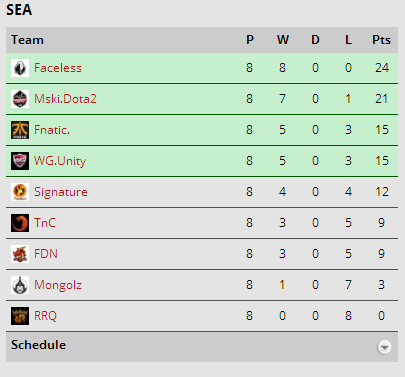This screenshot has height=377, width=405.
Task: Click the RRQ team logo icon
Action: click(20, 316)
